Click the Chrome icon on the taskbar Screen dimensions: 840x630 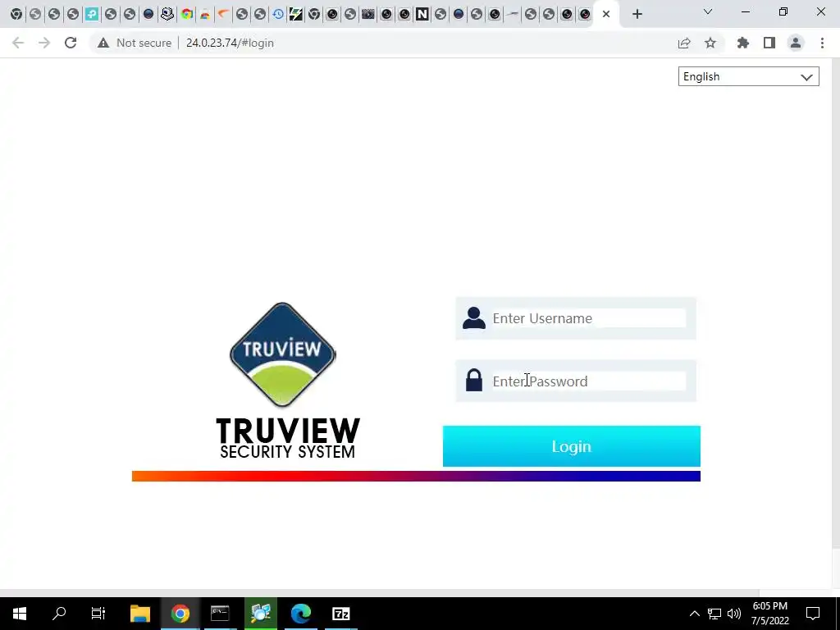(x=180, y=614)
